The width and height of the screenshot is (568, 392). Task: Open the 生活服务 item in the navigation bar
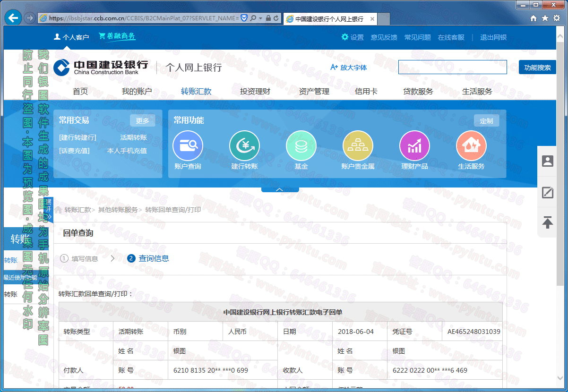coord(477,92)
